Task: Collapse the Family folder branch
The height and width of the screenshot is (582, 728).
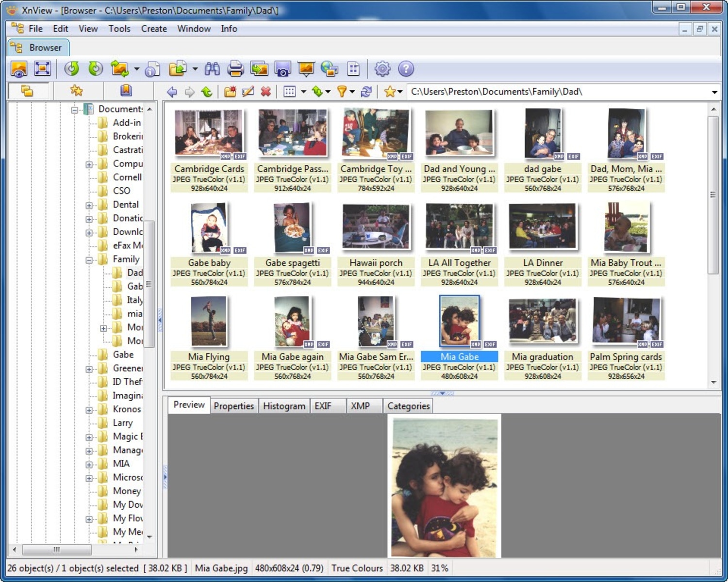Action: (x=89, y=259)
